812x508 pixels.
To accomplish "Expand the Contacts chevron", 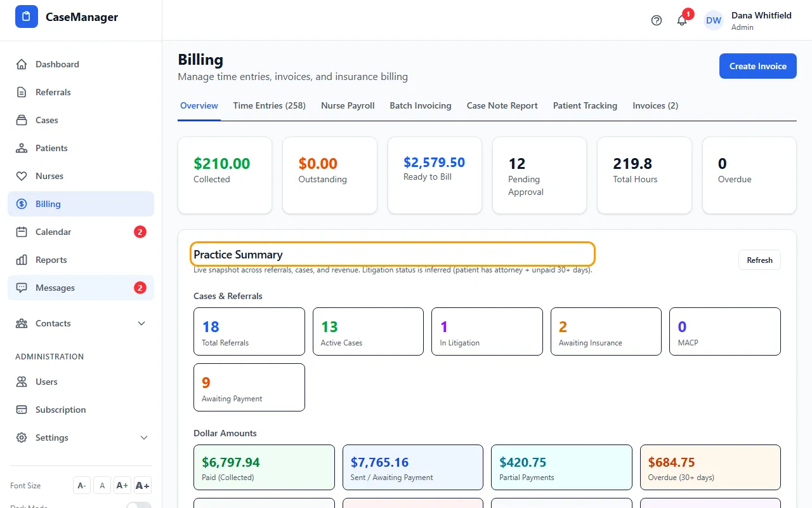I will (141, 323).
